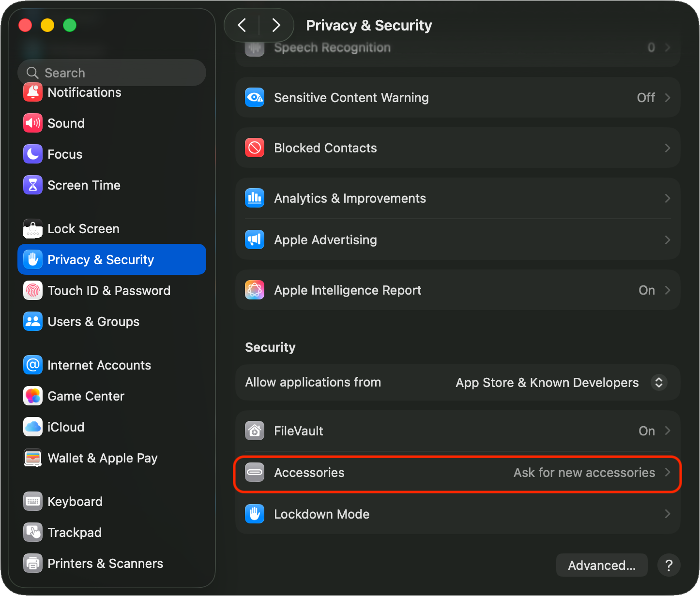The width and height of the screenshot is (700, 596).
Task: Click the Focus moon icon
Action: click(x=33, y=154)
